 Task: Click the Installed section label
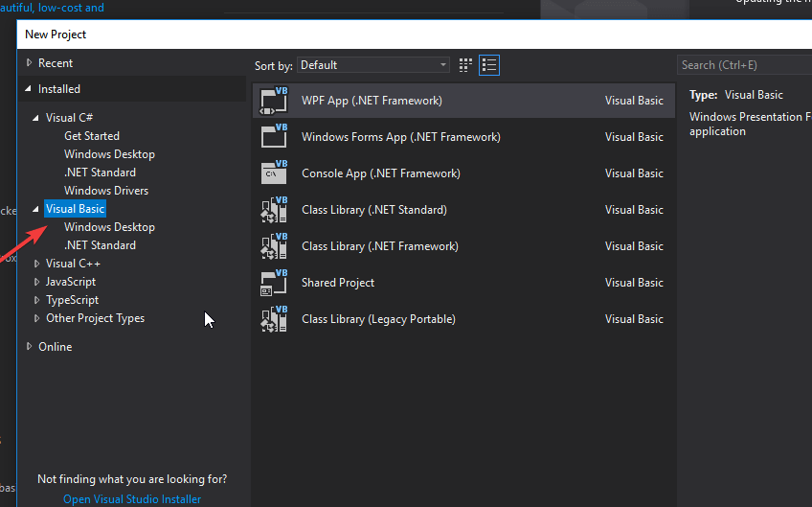pyautogui.click(x=59, y=89)
